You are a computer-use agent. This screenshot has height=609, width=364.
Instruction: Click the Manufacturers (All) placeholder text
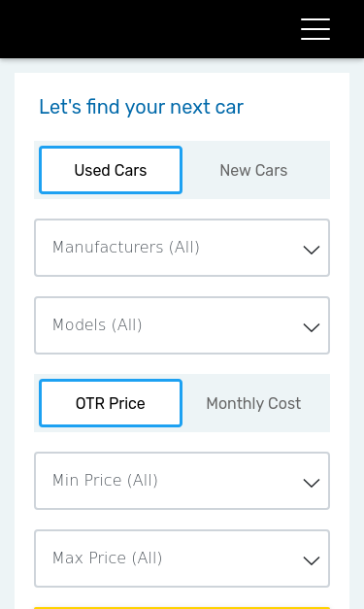coord(126,247)
